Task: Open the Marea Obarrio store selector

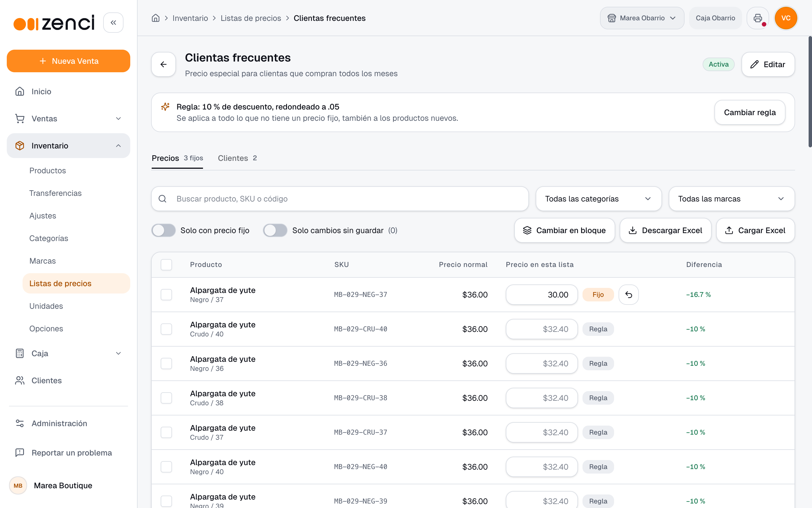Action: point(642,18)
